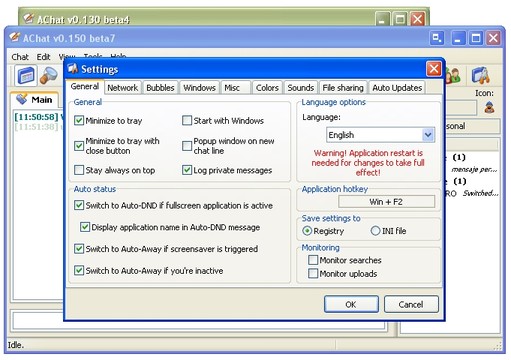The width and height of the screenshot is (511, 360).
Task: Select the Main chat tab
Action: (34, 99)
